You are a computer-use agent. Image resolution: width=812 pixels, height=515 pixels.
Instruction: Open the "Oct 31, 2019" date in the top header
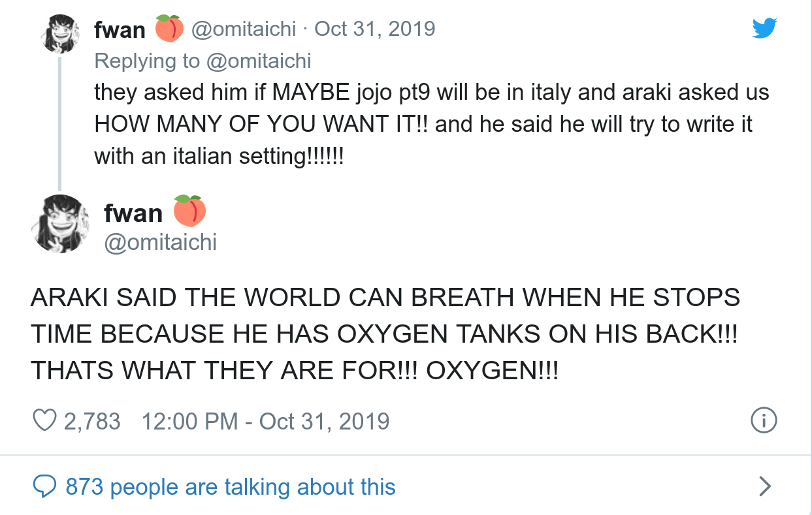click(x=374, y=29)
